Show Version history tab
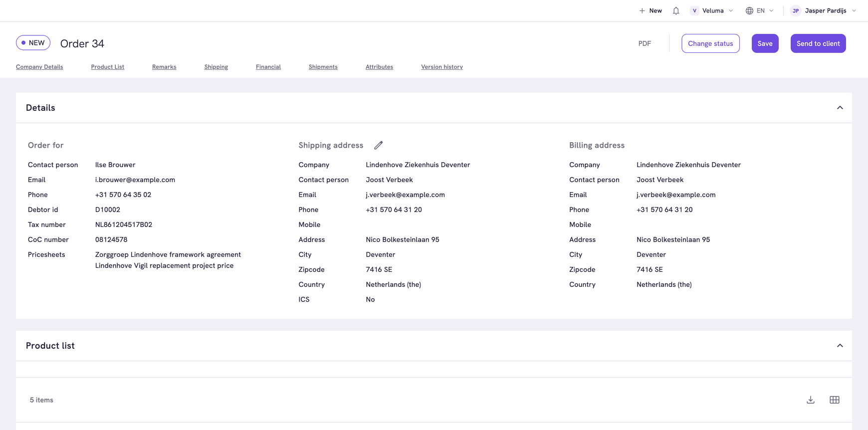This screenshot has height=430, width=868. (442, 67)
